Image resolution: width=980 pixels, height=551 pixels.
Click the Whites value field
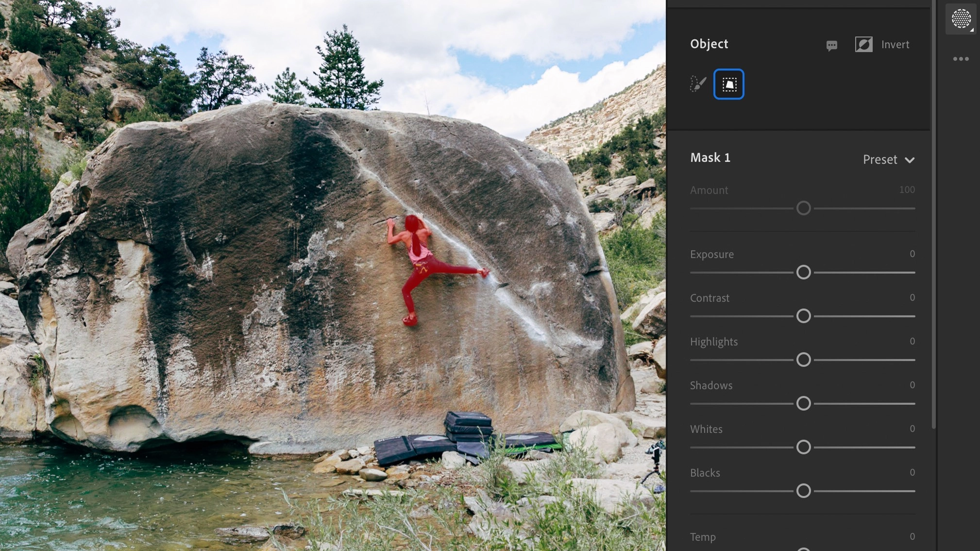pos(912,429)
